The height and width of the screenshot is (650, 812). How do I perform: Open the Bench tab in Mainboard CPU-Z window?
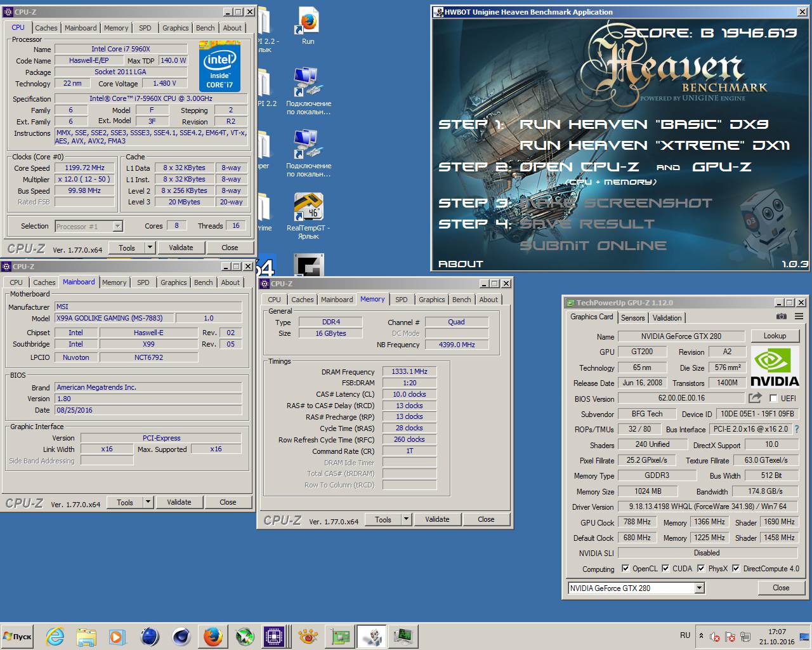(x=204, y=282)
